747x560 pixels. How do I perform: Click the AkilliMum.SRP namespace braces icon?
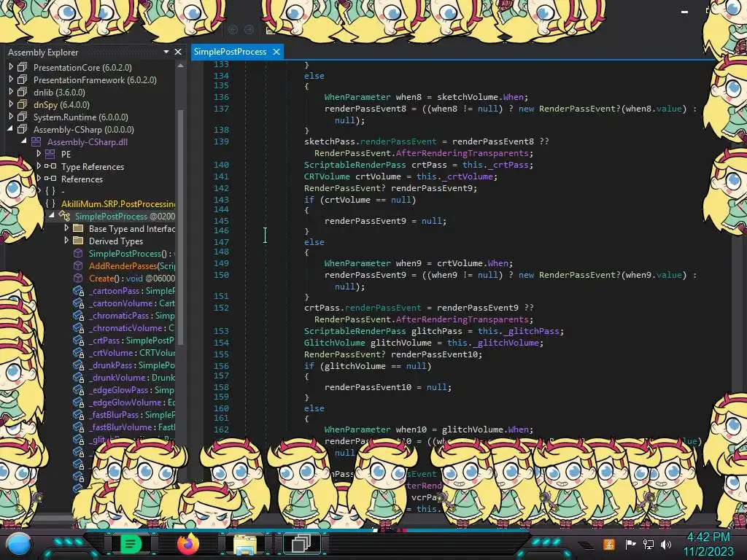pos(50,203)
